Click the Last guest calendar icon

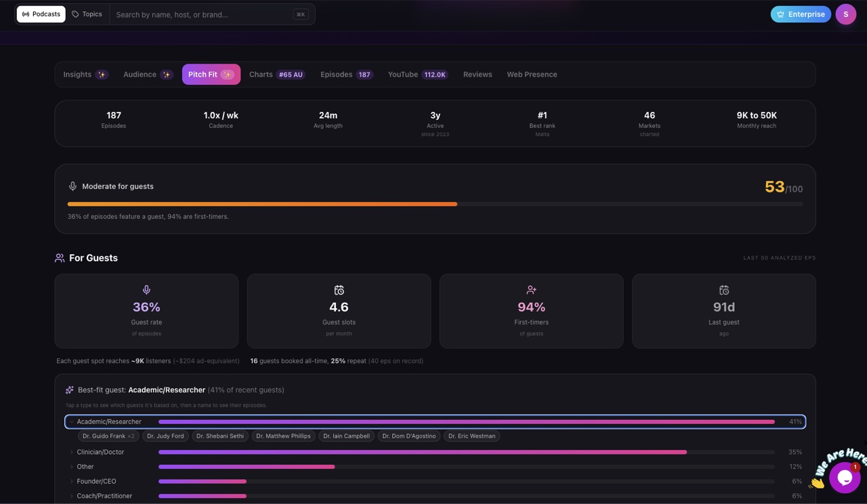pyautogui.click(x=724, y=290)
